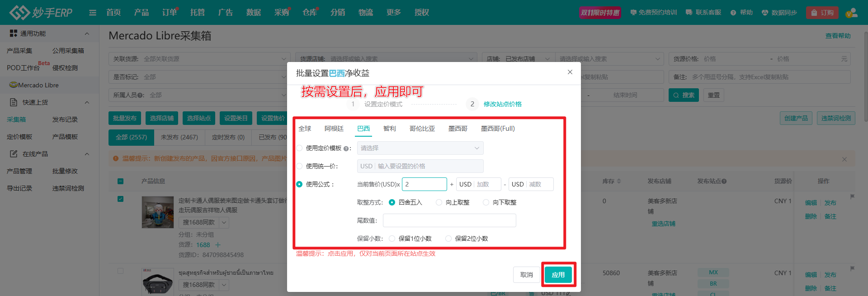Image resolution: width=868 pixels, height=296 pixels.
Task: Switch to 智利 site tab
Action: point(390,129)
